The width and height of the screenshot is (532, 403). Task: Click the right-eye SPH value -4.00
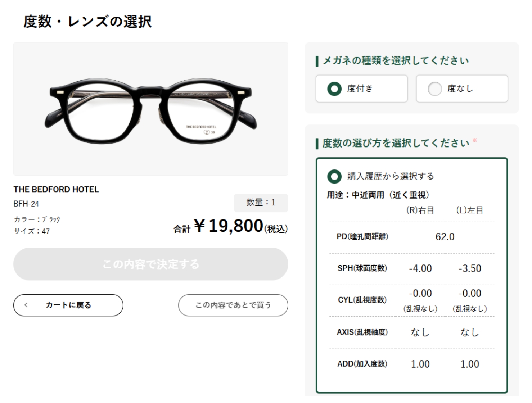(x=420, y=268)
